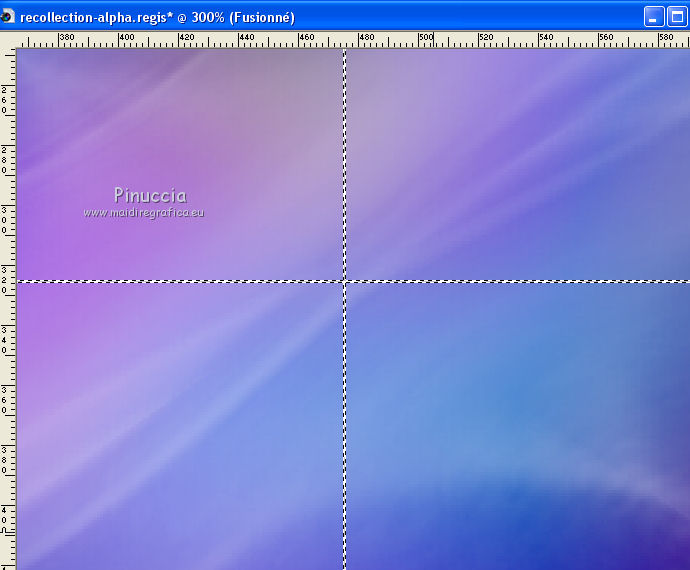This screenshot has width=690, height=570.
Task: Click the recollection-alpha.regis title bar text
Action: [x=157, y=18]
